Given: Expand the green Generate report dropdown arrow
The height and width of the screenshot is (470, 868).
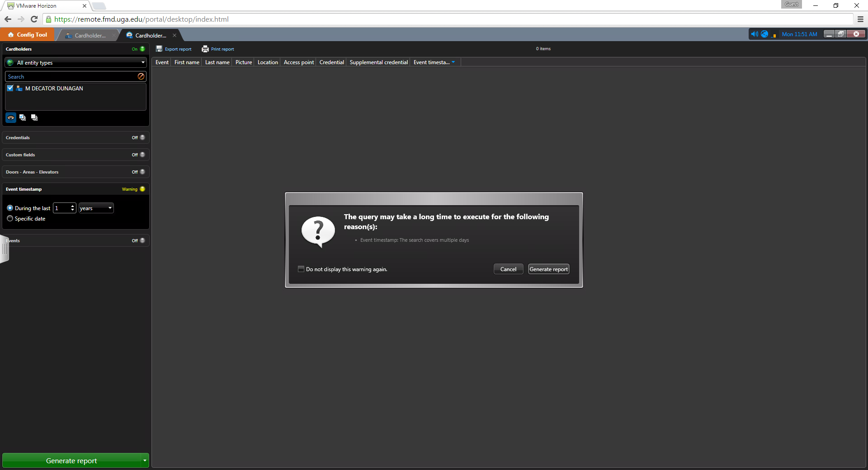Looking at the screenshot, I should coord(145,461).
